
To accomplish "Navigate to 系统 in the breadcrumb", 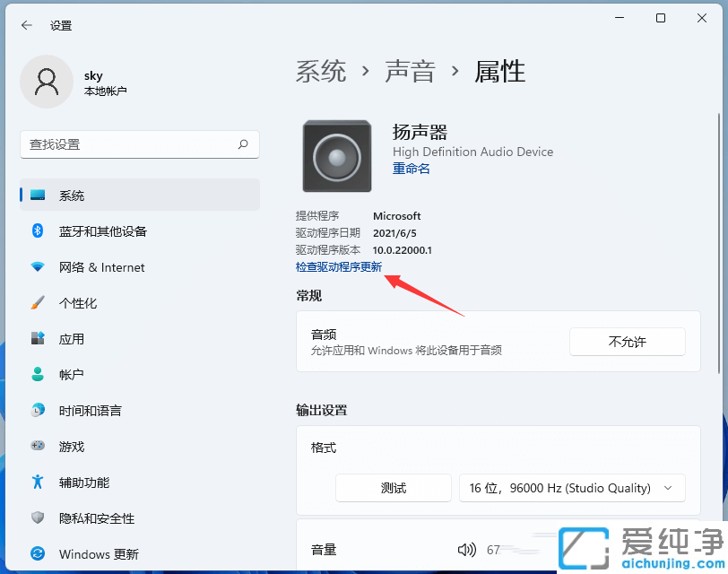I will pyautogui.click(x=321, y=72).
